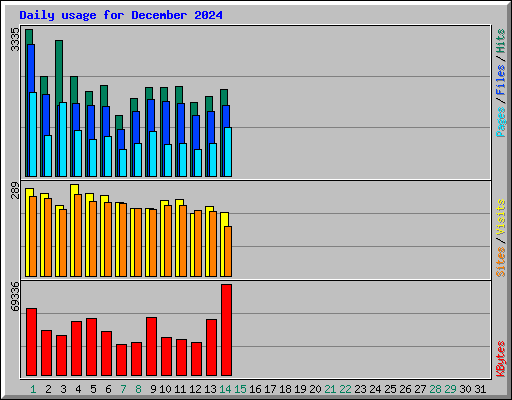Click the 'Daily usage for December 2024' title

[x=121, y=15]
